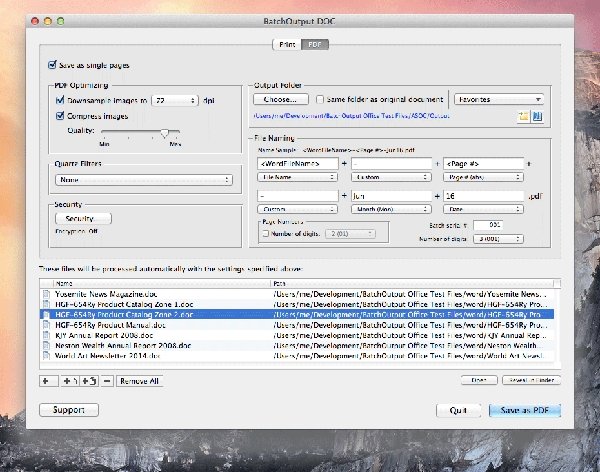600x472 pixels.
Task: Click the Path column header
Action: point(412,283)
